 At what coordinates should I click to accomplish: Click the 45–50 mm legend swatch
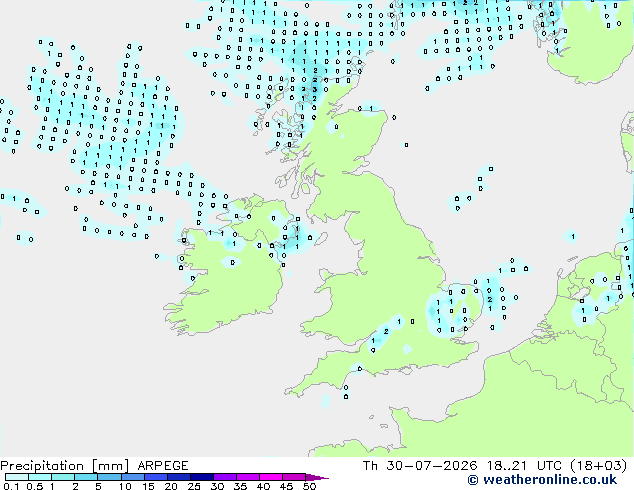pyautogui.click(x=294, y=477)
